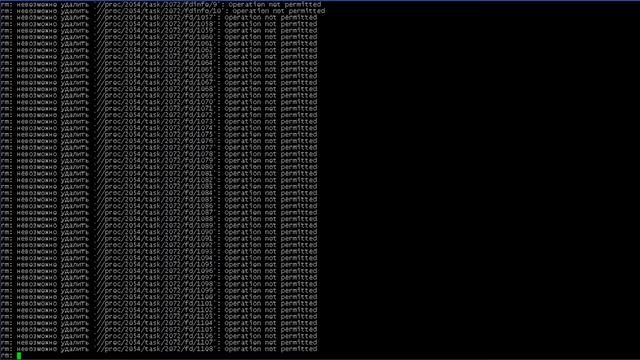Click the rm error line for fd/1095
Image resolution: width=640 pixels, height=360 pixels.
158,265
